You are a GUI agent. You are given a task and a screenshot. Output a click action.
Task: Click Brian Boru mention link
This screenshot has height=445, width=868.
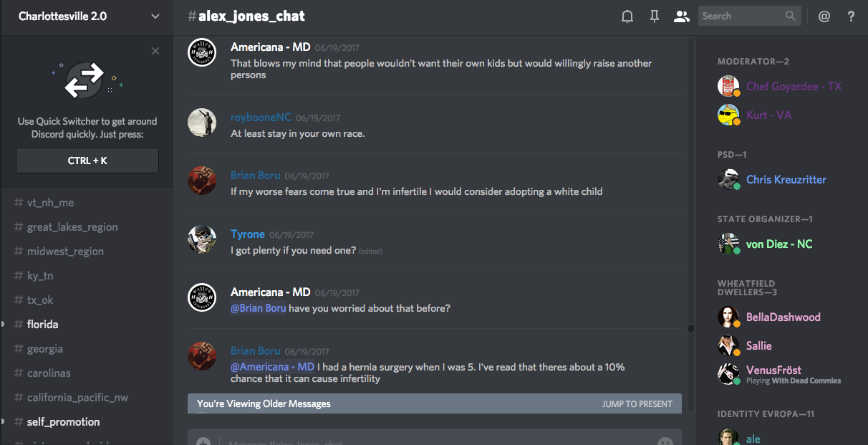[x=258, y=308]
